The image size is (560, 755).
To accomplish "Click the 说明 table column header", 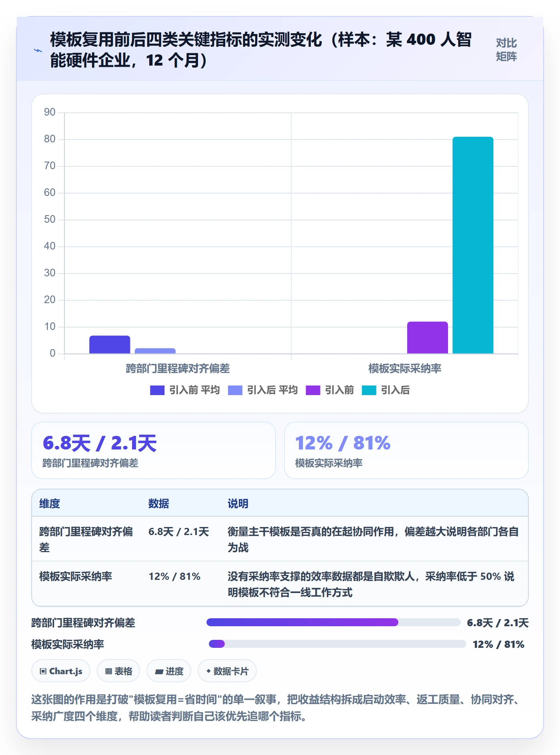I will pos(238,503).
